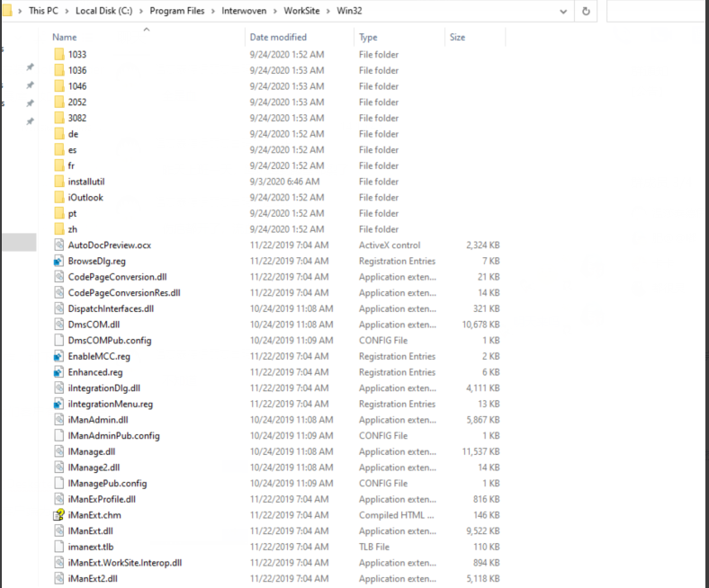Select IManage2.dll file name
Screen dimensions: 709x588
(94, 468)
